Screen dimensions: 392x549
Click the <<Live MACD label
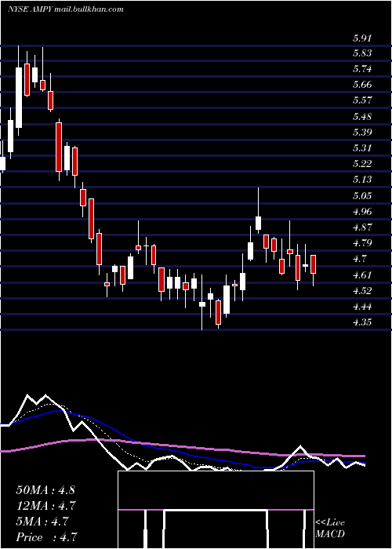pos(330,529)
